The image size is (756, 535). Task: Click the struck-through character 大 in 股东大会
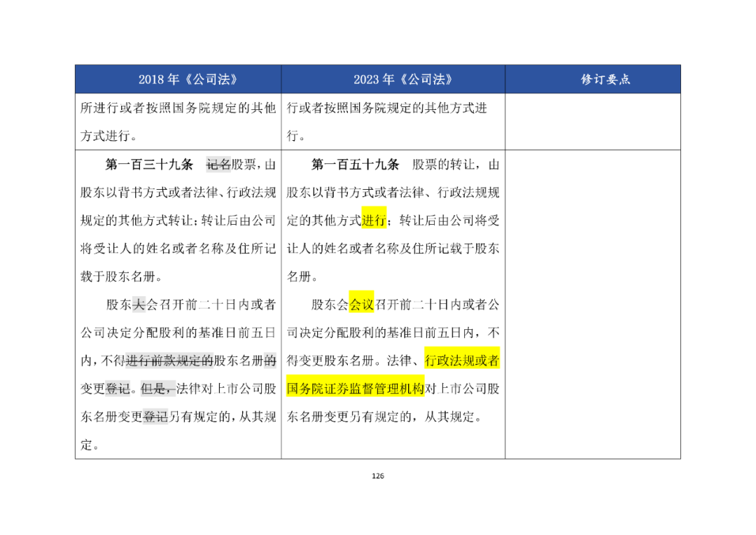pos(139,305)
